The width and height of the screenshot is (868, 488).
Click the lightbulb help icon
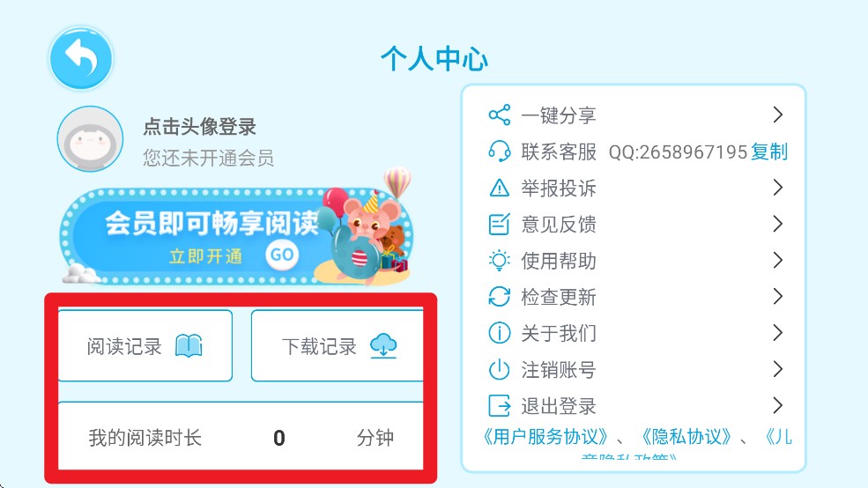(x=500, y=260)
